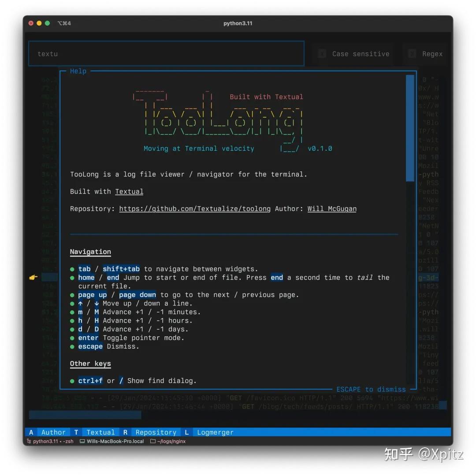Click the branch icon before python3.11 in status bar
The height and width of the screenshot is (476, 476).
coord(29,441)
